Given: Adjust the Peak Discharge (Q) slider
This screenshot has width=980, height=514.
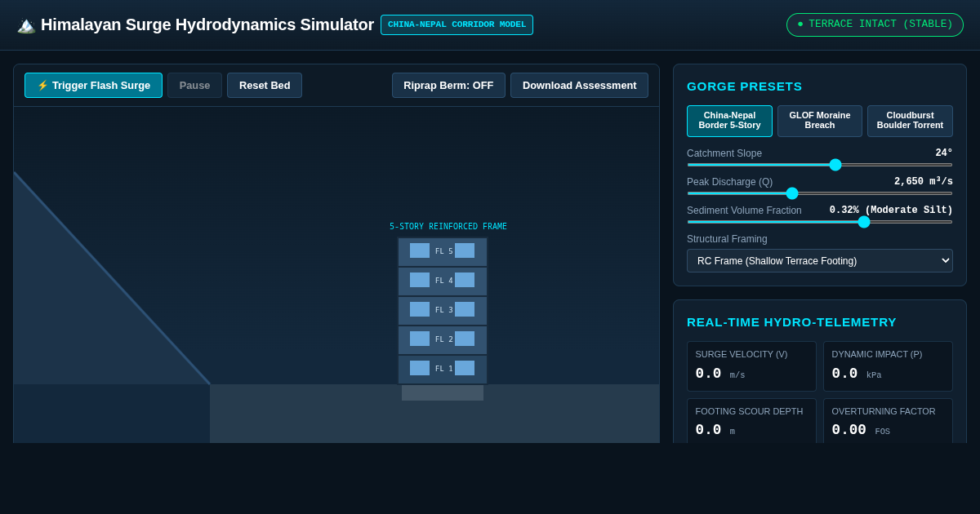Looking at the screenshot, I should pyautogui.click(x=820, y=193).
